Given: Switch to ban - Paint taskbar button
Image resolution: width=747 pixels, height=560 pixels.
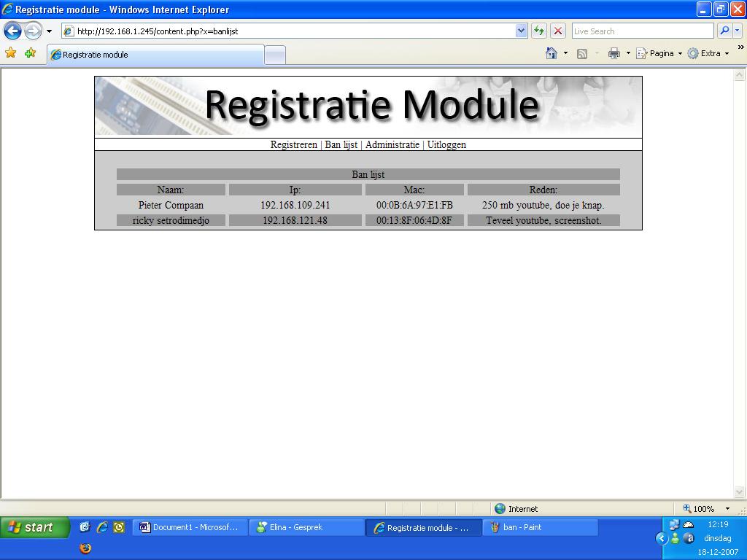Looking at the screenshot, I should 540,527.
